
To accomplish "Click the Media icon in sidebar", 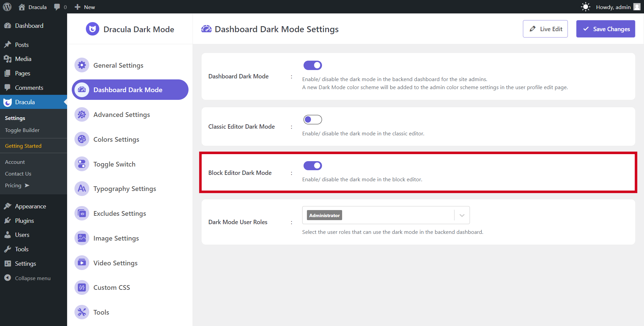I will [x=7, y=59].
